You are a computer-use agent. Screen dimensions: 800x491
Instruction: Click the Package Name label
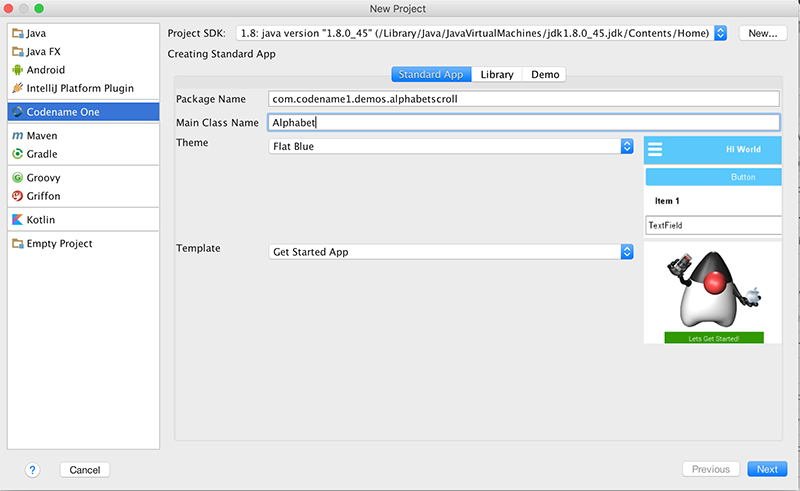tap(211, 99)
